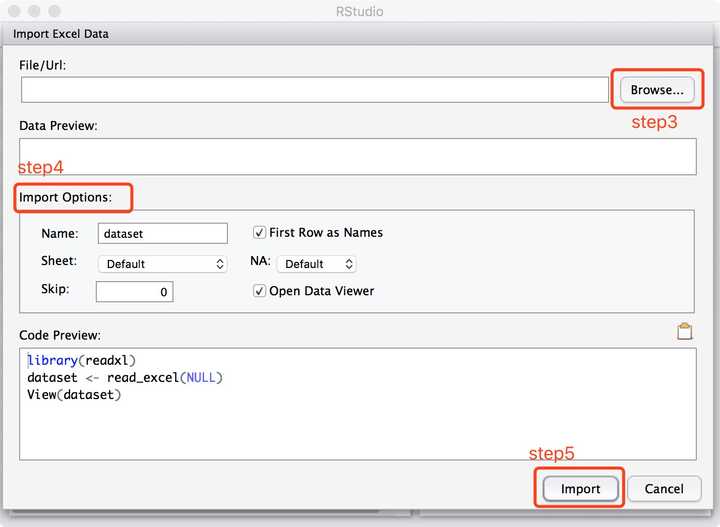This screenshot has width=720, height=527.
Task: Focus the File/Url text field
Action: pyautogui.click(x=315, y=90)
